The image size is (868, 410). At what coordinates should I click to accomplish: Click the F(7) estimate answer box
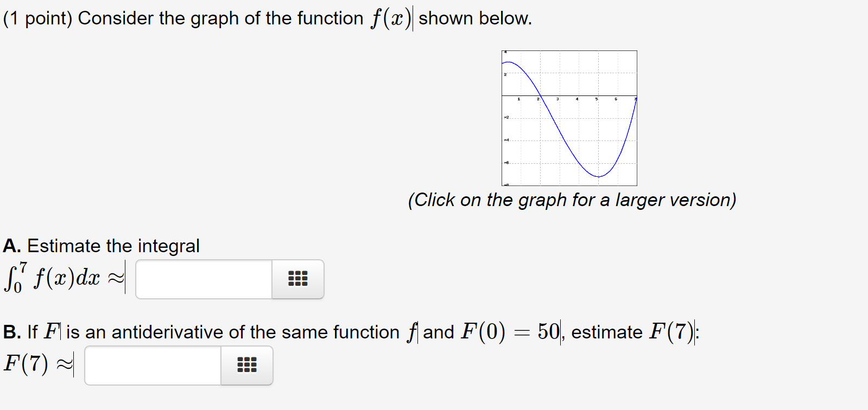[153, 366]
